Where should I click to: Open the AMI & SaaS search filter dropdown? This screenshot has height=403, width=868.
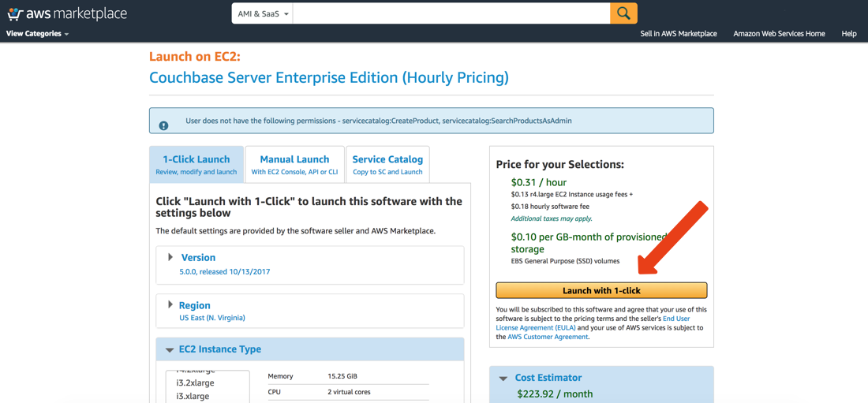[263, 14]
